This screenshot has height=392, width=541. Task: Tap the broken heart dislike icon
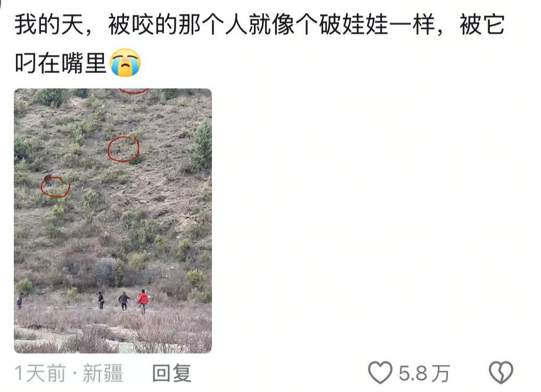click(501, 372)
